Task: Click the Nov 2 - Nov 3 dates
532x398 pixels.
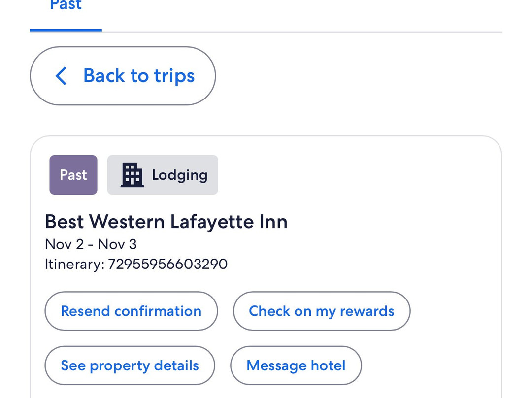Action: click(91, 244)
